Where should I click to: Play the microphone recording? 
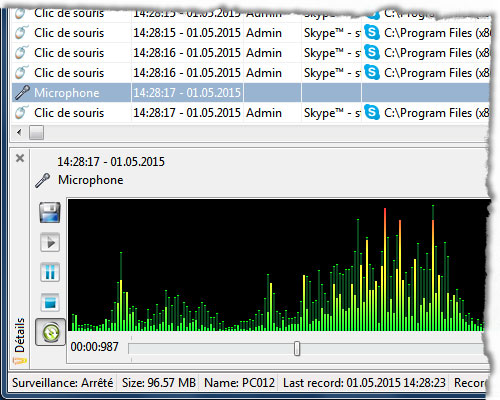[50, 242]
